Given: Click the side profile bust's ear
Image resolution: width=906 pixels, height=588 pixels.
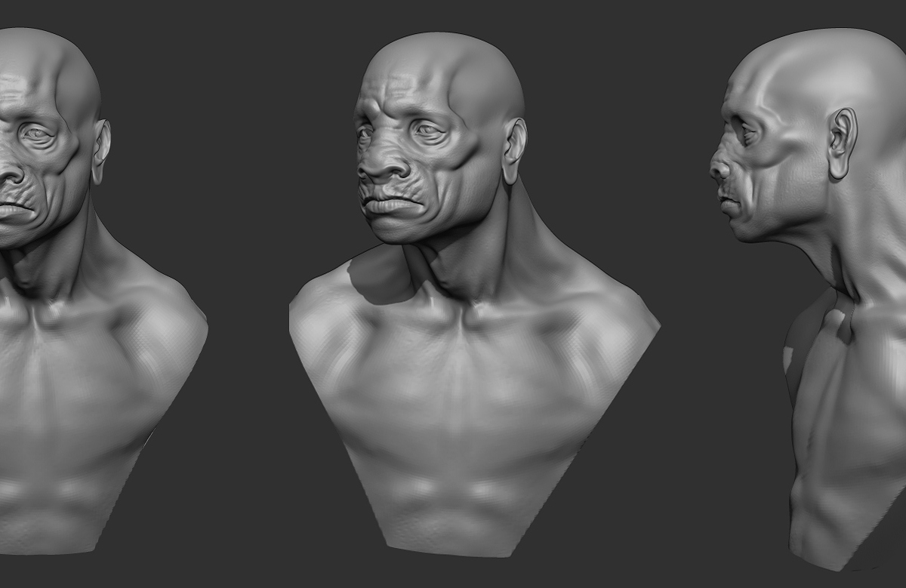Looking at the screenshot, I should click(x=842, y=143).
